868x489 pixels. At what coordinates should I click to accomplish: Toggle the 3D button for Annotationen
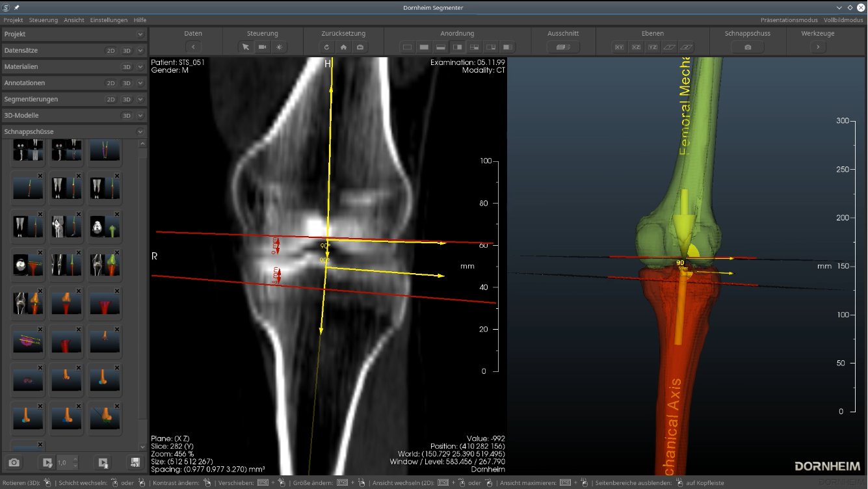click(x=127, y=83)
